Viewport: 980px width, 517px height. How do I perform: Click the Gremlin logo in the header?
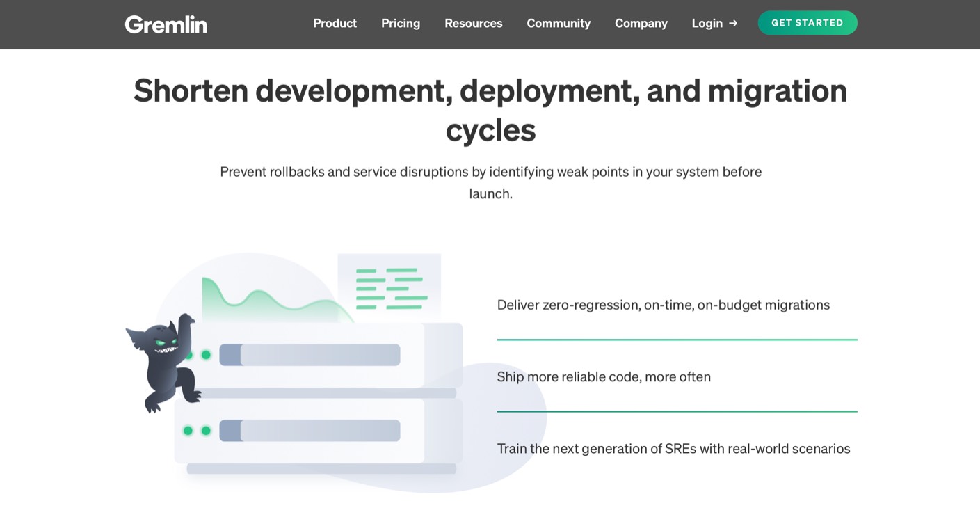tap(166, 24)
